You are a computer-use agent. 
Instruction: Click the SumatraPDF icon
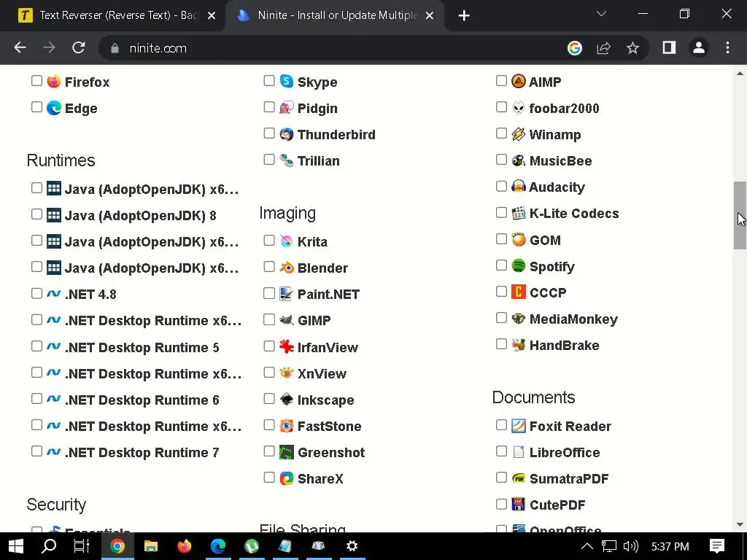point(519,478)
